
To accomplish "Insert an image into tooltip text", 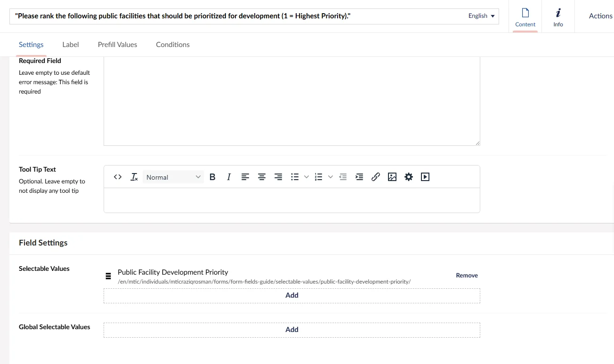I will 392,177.
